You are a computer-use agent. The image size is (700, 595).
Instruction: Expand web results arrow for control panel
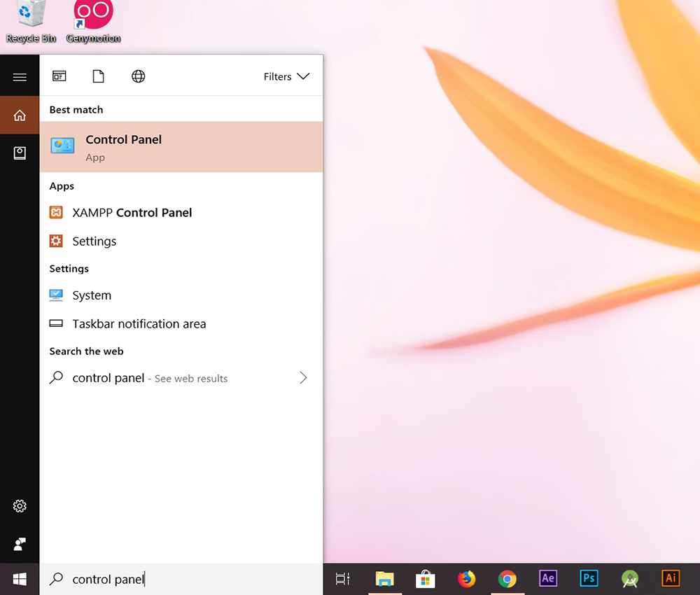coord(303,378)
